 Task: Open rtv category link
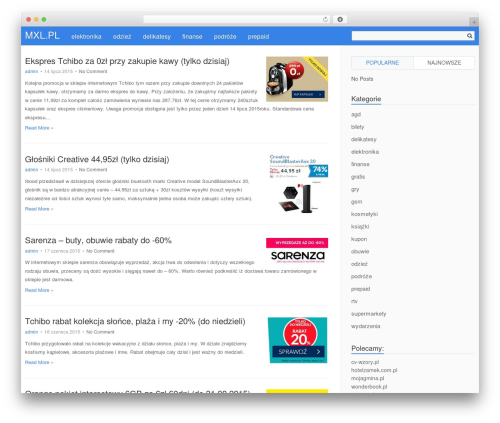354,301
